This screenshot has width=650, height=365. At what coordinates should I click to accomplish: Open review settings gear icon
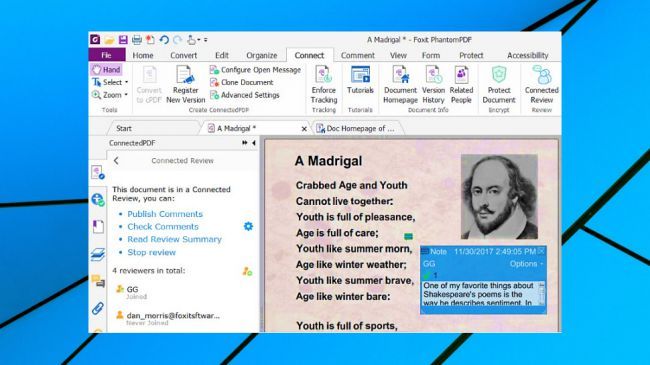point(248,226)
